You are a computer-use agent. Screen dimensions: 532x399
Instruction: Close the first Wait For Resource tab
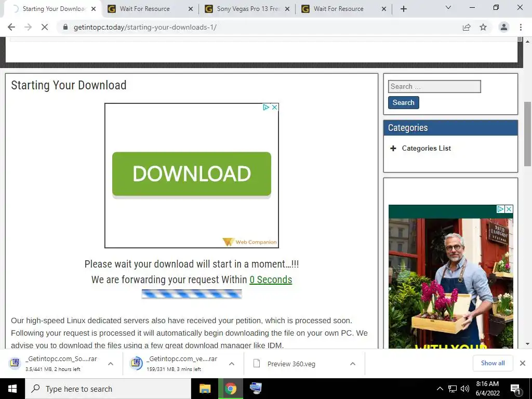(191, 9)
